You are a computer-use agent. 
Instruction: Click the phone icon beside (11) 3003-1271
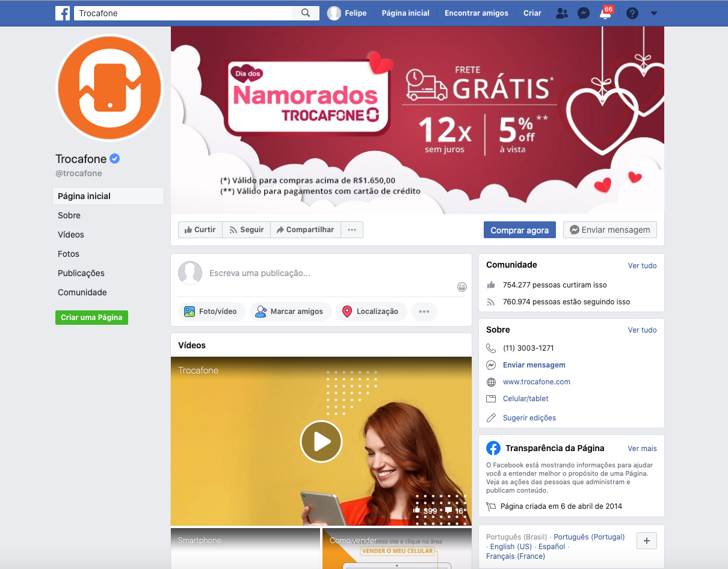(x=491, y=348)
